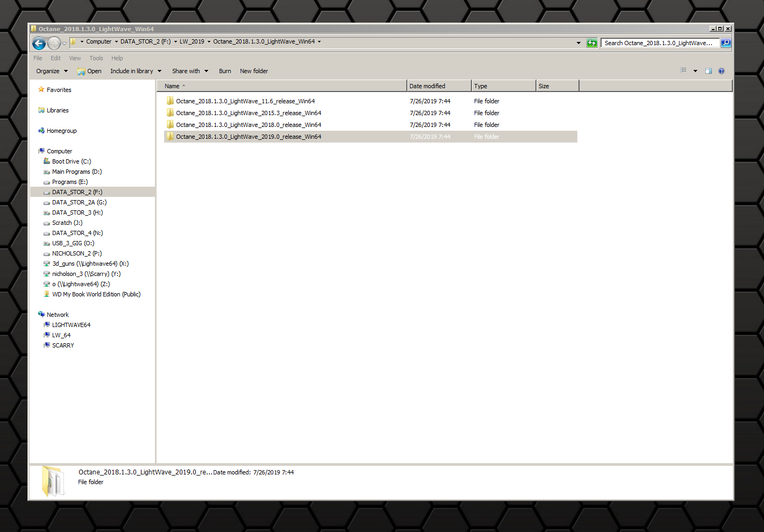Sort by the Date modified column header
Viewport: 764px width, 532px height.
pos(439,86)
